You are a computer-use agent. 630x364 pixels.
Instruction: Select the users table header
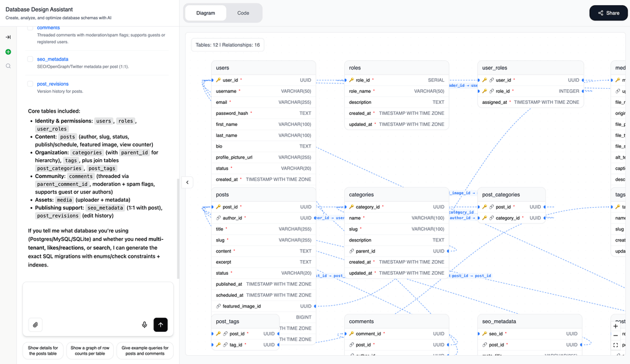tap(264, 68)
